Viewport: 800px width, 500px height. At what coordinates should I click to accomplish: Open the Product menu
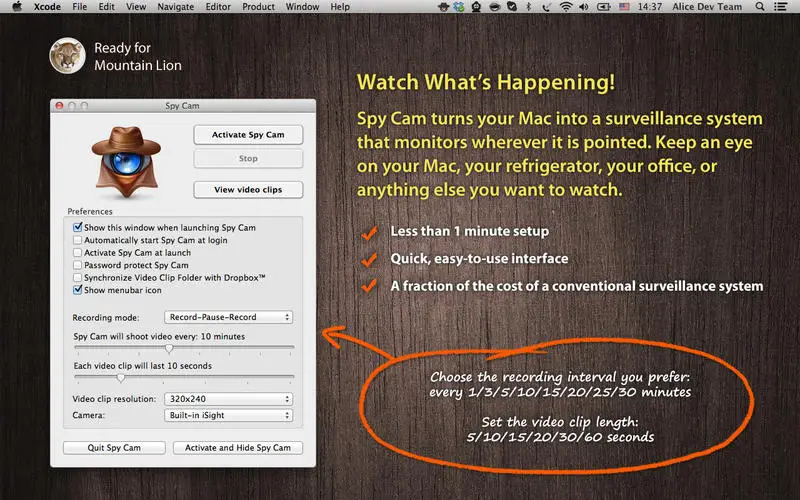coord(258,7)
